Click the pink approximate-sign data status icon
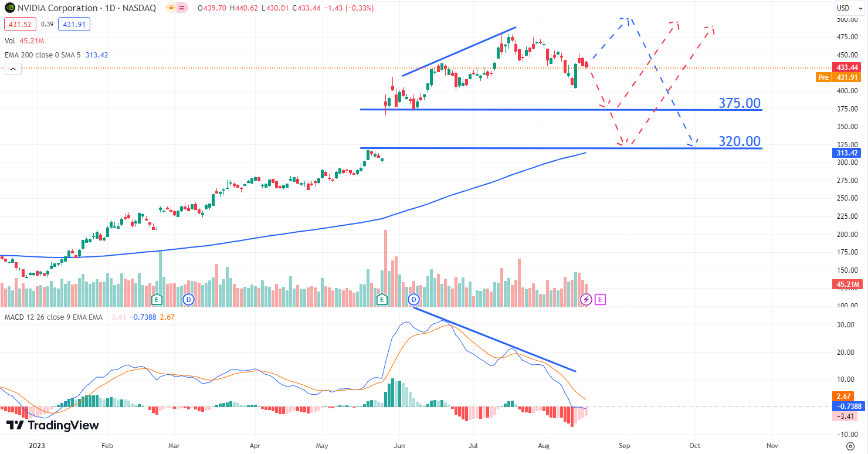Viewport: 868px width, 454px height. (x=182, y=8)
